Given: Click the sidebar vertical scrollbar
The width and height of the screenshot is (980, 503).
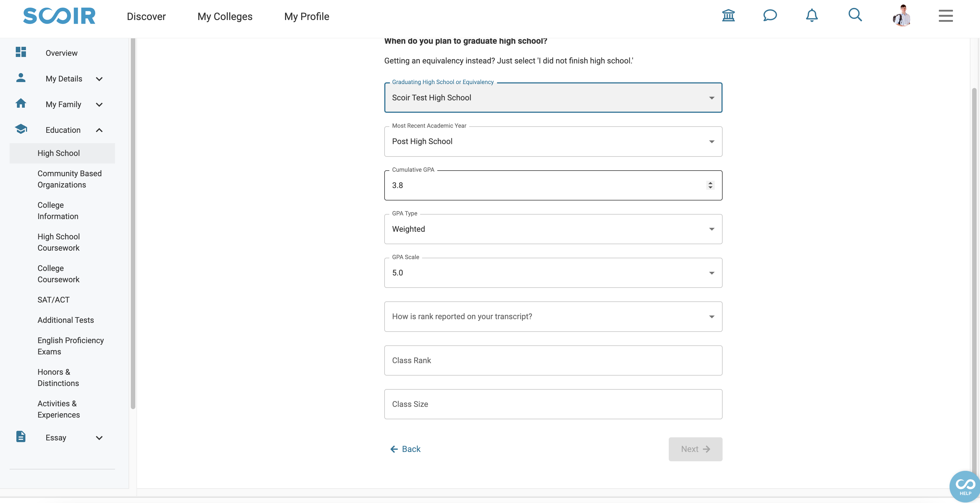Looking at the screenshot, I should tap(133, 224).
